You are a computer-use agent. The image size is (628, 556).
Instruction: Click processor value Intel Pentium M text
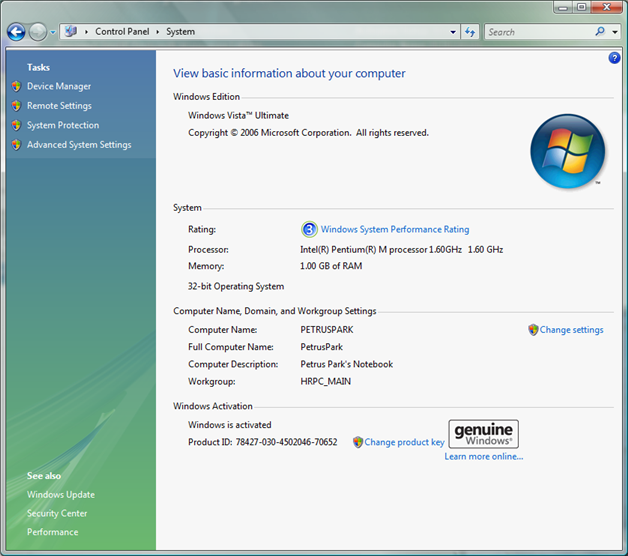401,250
